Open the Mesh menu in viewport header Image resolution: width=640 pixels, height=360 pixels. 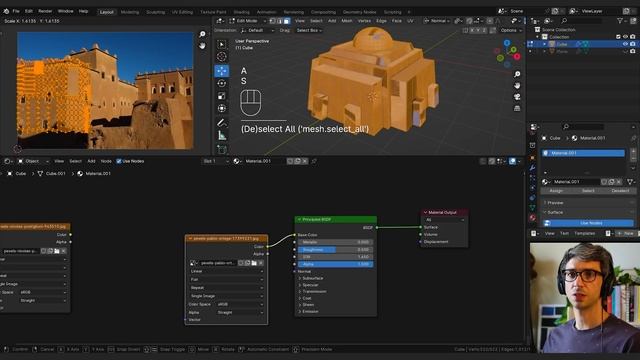click(x=347, y=21)
